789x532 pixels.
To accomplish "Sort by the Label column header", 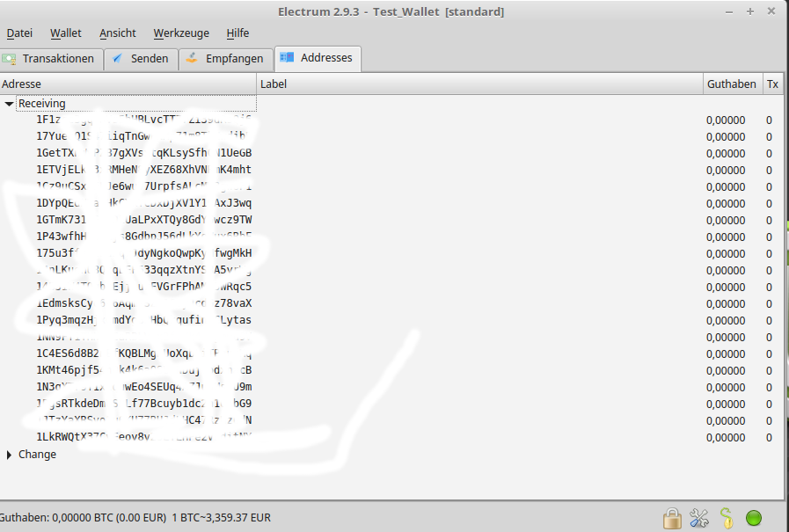I will point(480,84).
